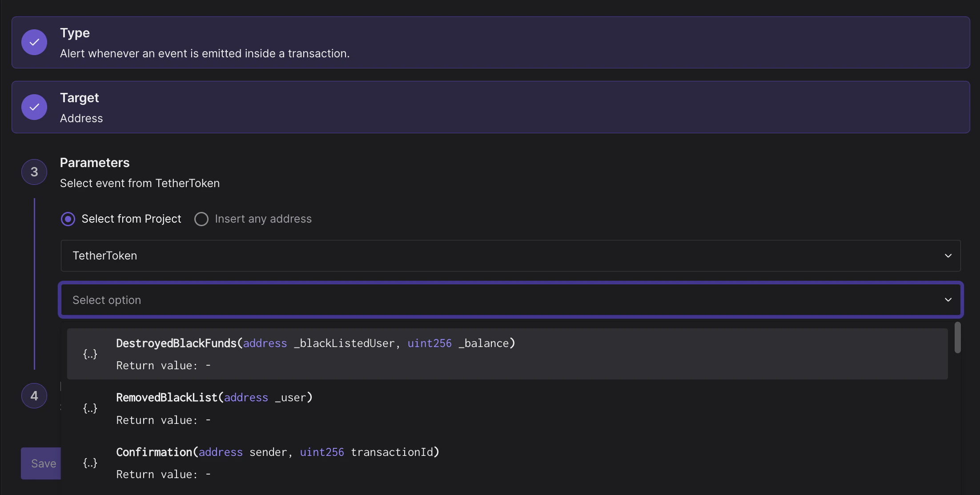Click the Save button
Image resolution: width=980 pixels, height=495 pixels.
41,463
